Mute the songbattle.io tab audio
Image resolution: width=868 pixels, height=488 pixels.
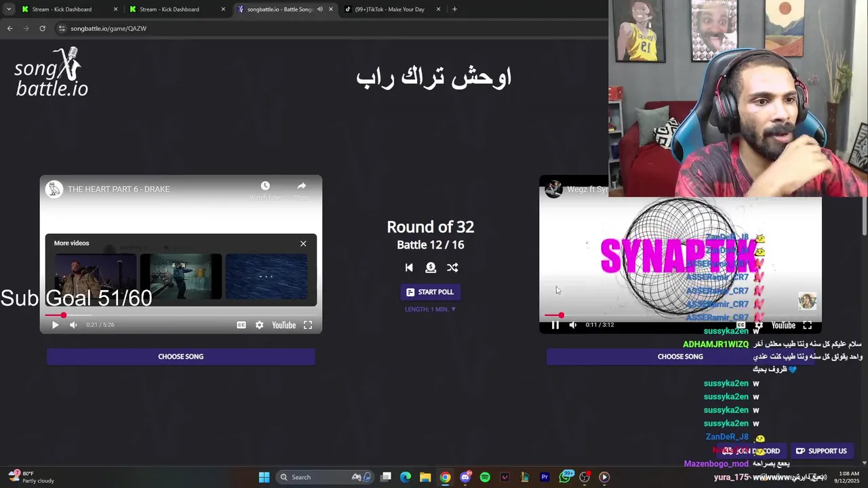coord(320,9)
